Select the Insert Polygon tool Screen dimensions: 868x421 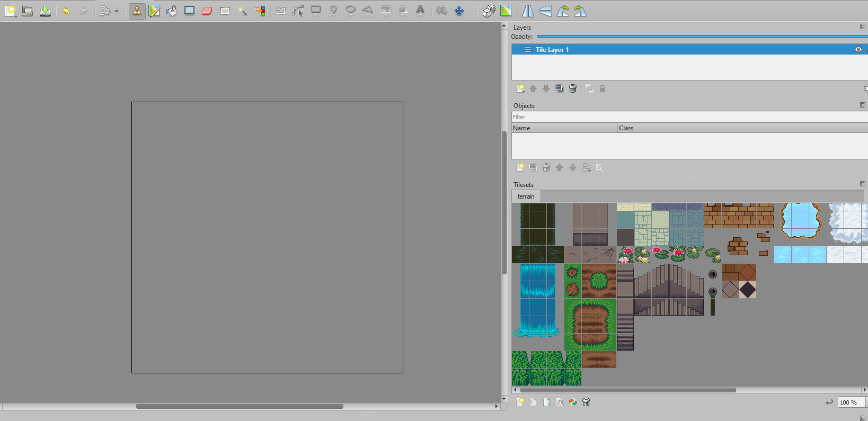click(x=368, y=11)
